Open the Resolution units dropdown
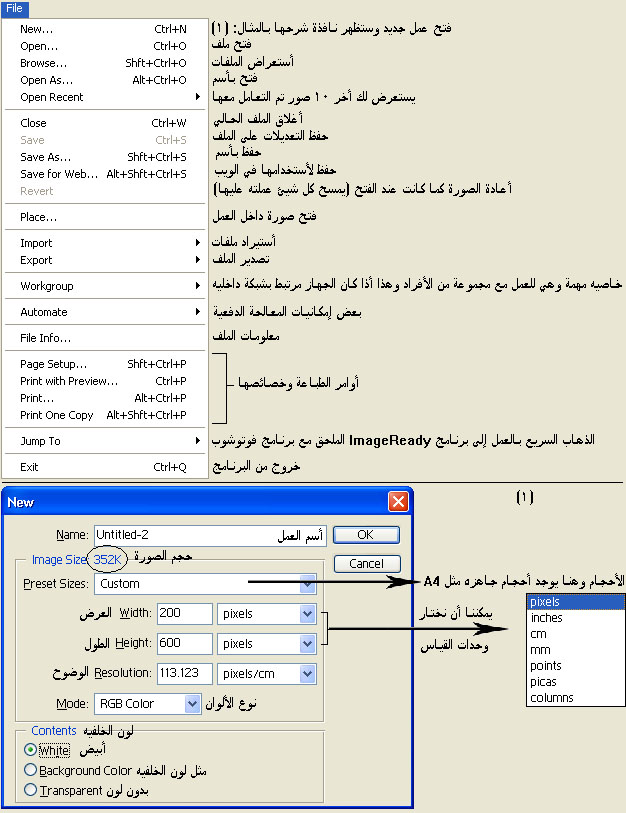This screenshot has width=626, height=813. tap(267, 674)
